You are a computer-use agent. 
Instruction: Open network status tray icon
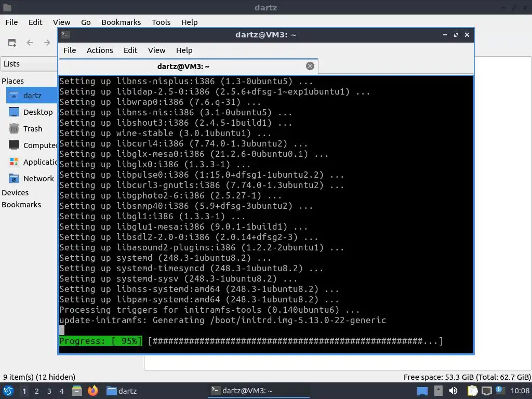point(486,391)
